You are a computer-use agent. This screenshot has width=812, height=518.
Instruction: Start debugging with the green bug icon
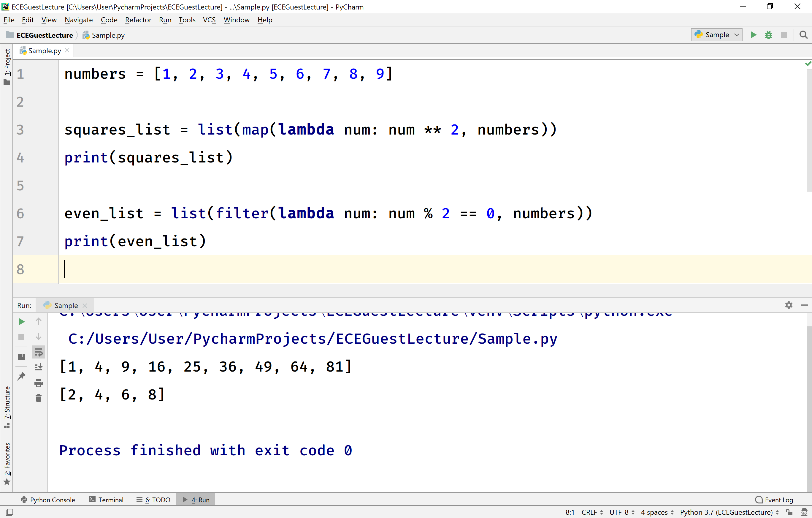click(x=769, y=35)
